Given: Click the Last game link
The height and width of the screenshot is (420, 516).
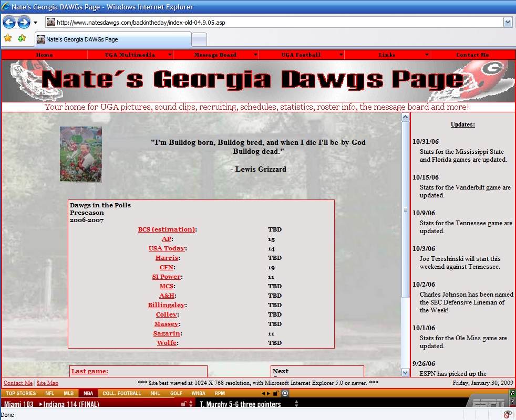Looking at the screenshot, I should coord(89,371).
